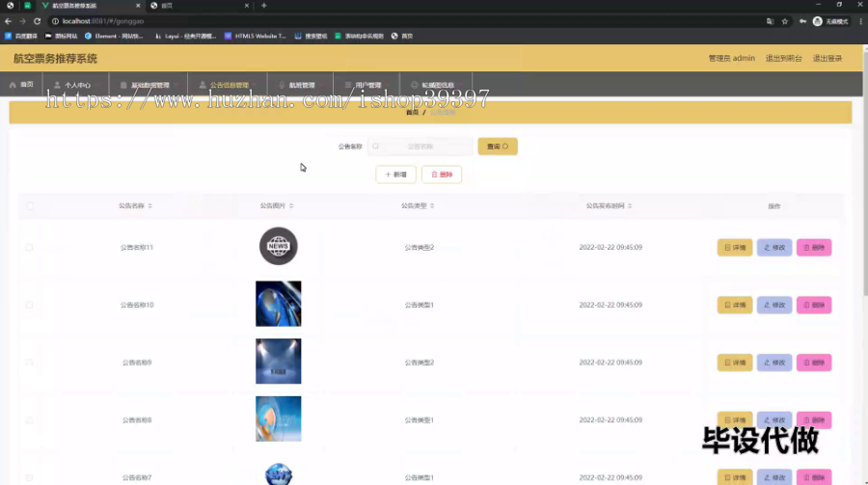
Task: Open the Layui bookmark in bookmarks bar
Action: coord(185,36)
